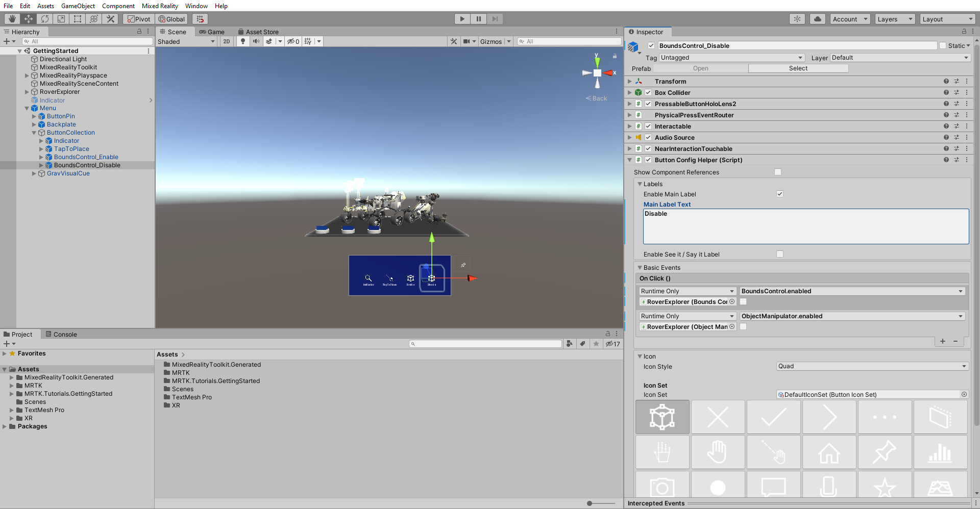The image size is (980, 509).
Task: Select the Move tool in the toolbar
Action: (x=29, y=18)
